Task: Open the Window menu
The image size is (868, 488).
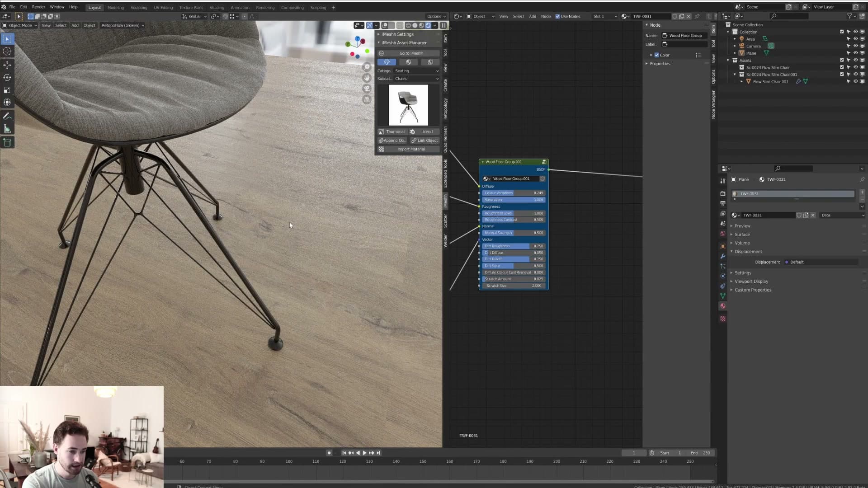Action: 57,7
